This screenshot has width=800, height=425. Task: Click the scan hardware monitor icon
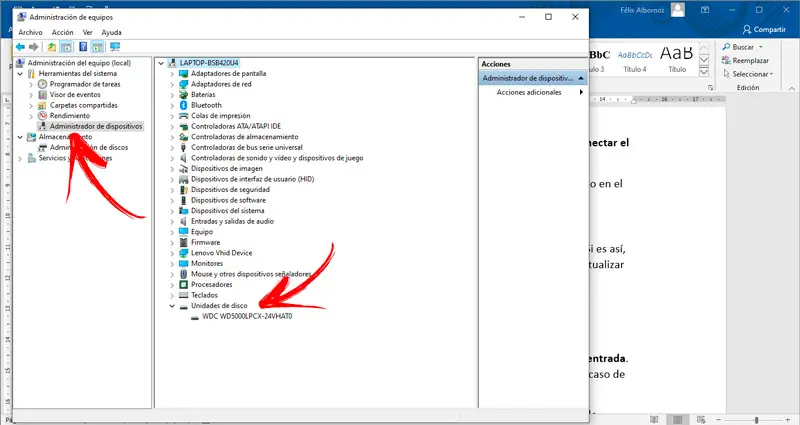[x=115, y=47]
